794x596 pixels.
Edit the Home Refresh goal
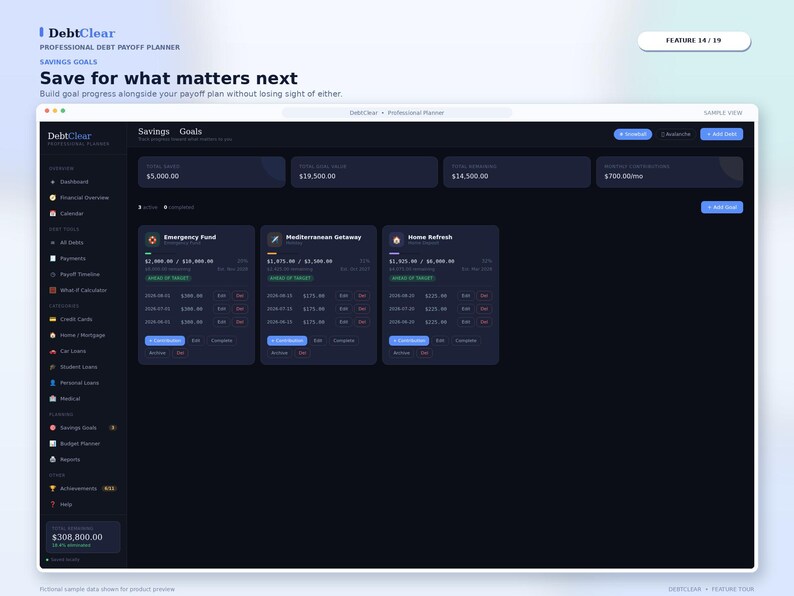click(440, 341)
